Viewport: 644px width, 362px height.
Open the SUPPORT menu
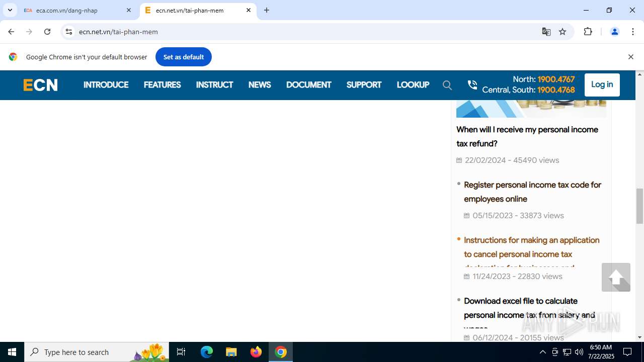364,85
